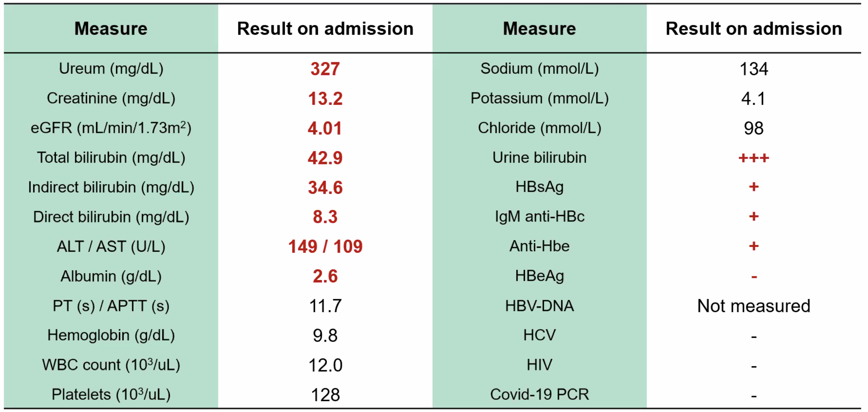Viewport: 868px width, 412px height.
Task: Click the Indirect bilirubin (mg/dL) label
Action: pyautogui.click(x=111, y=187)
